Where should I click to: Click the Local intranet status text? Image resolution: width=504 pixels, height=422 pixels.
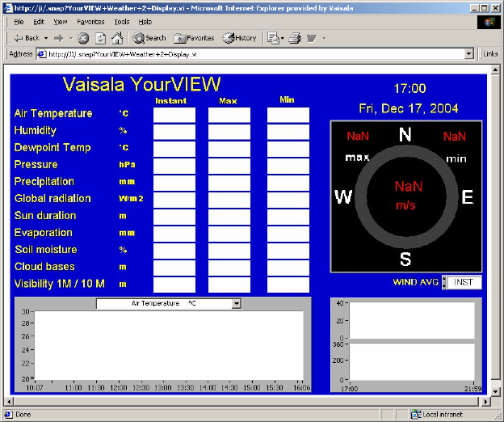coord(443,414)
